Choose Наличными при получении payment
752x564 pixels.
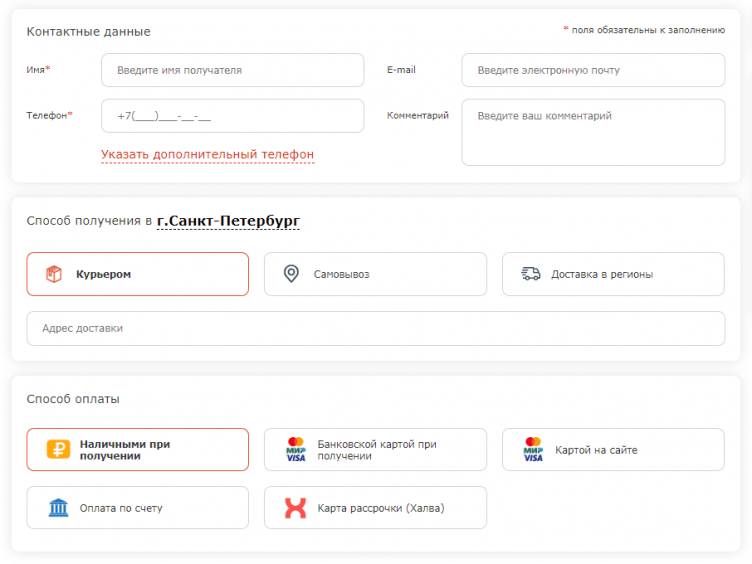(x=138, y=450)
